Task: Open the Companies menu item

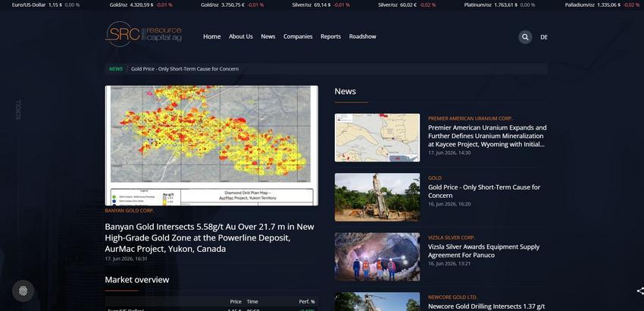Action: click(298, 36)
